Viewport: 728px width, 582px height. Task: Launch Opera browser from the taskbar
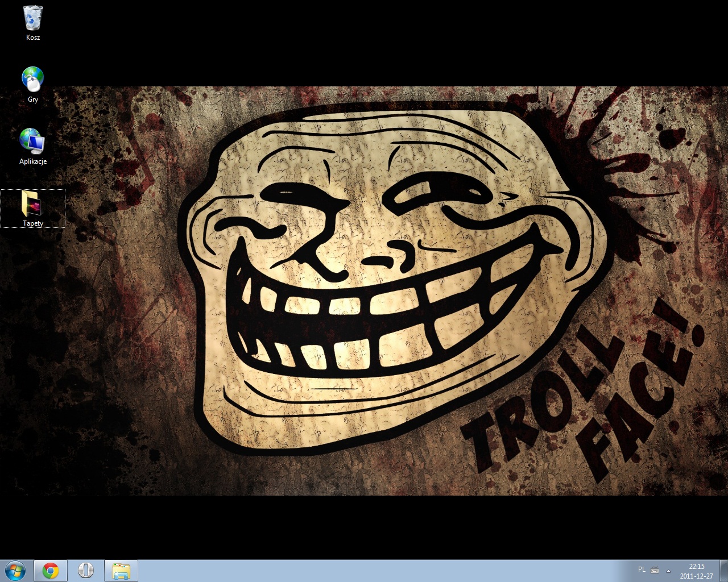(86, 571)
